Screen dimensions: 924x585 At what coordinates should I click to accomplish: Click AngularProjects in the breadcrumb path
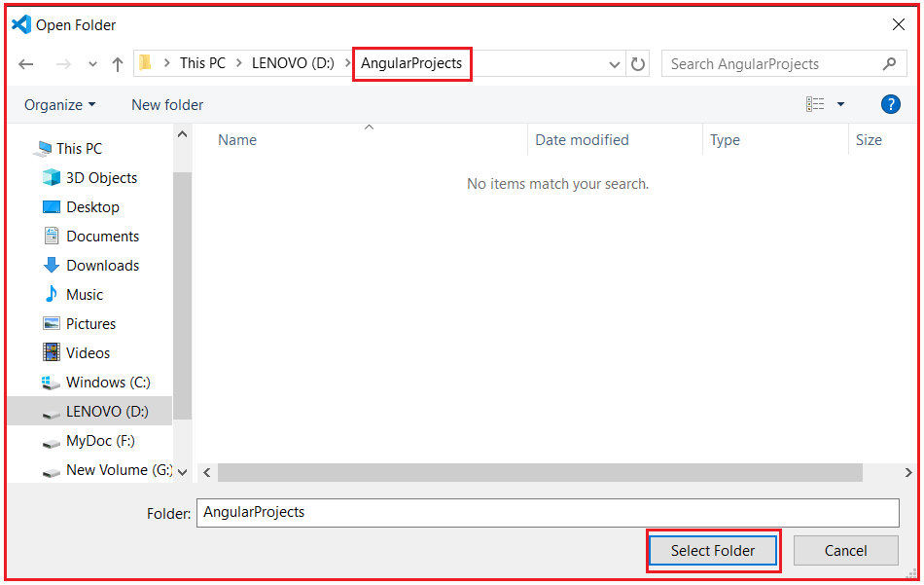(411, 62)
